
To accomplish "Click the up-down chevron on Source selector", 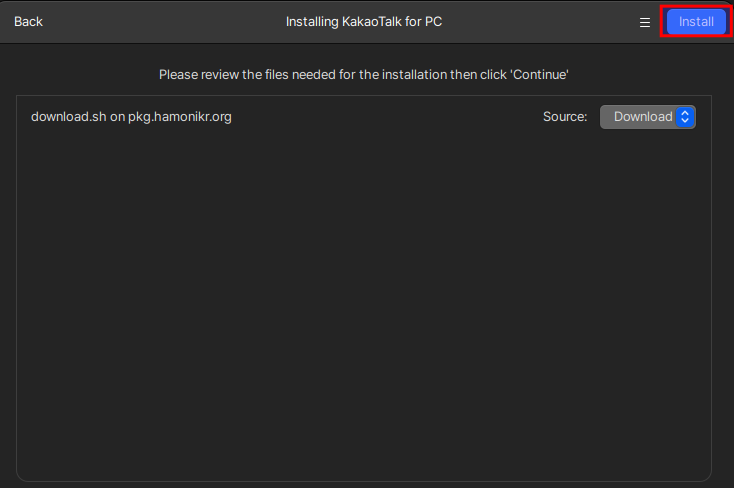I will point(685,117).
